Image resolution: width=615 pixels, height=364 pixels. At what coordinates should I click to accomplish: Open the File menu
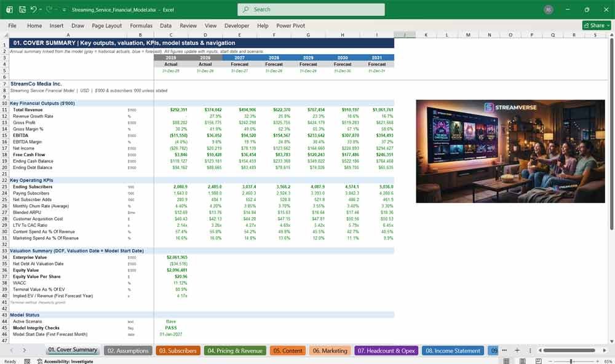coord(12,25)
